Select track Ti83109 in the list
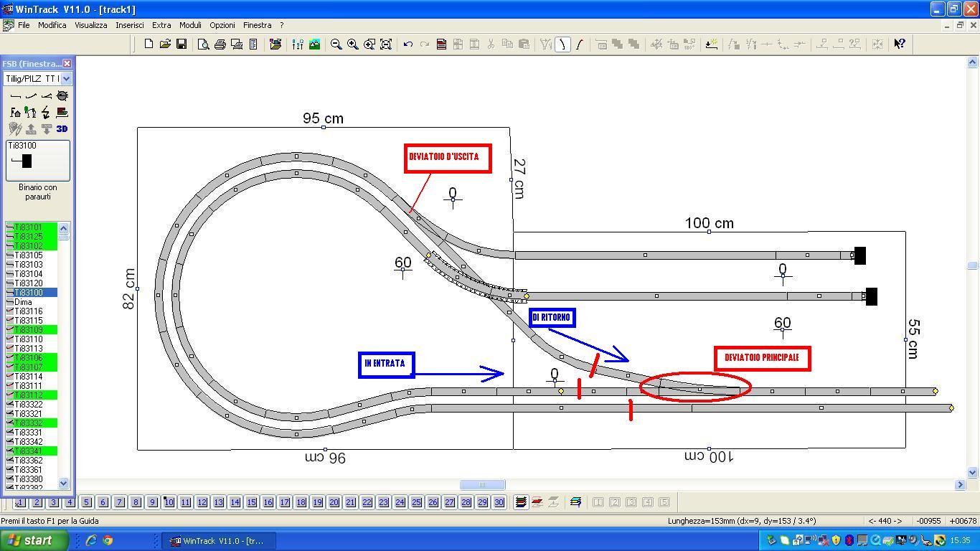 point(32,330)
